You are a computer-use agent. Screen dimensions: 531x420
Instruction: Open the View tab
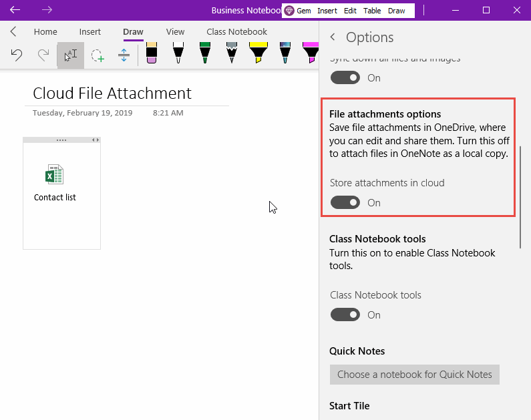(175, 32)
